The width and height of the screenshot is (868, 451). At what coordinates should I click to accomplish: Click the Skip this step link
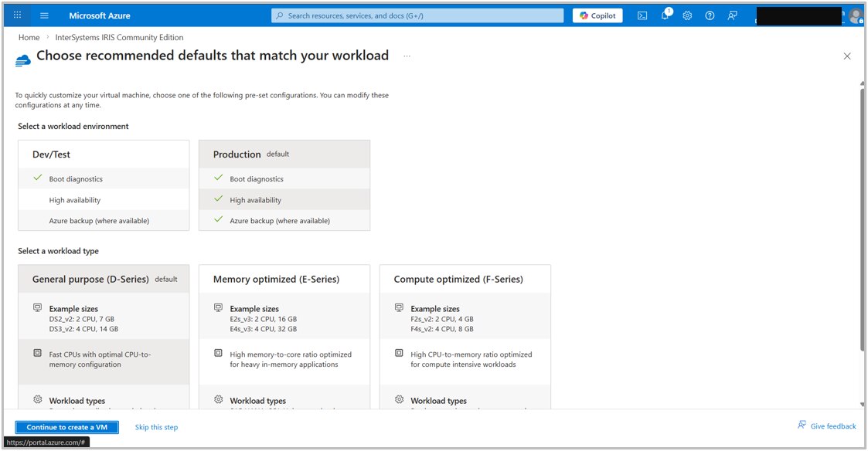click(157, 426)
